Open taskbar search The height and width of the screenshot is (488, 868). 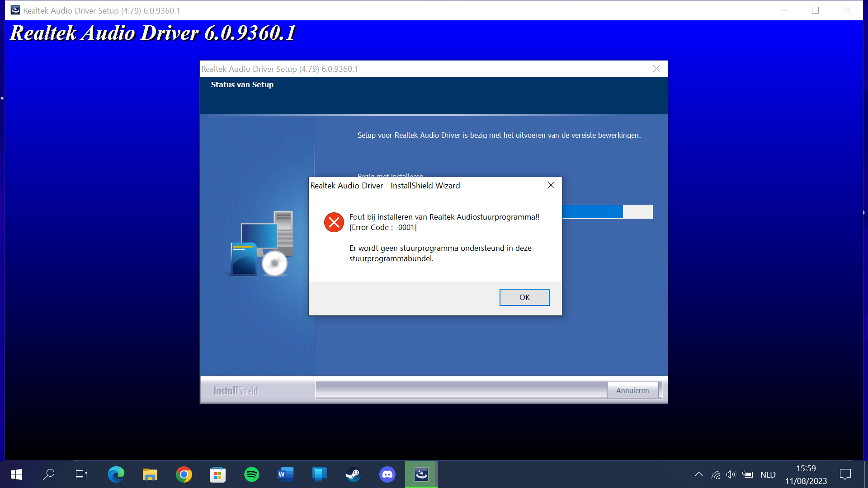tap(49, 474)
